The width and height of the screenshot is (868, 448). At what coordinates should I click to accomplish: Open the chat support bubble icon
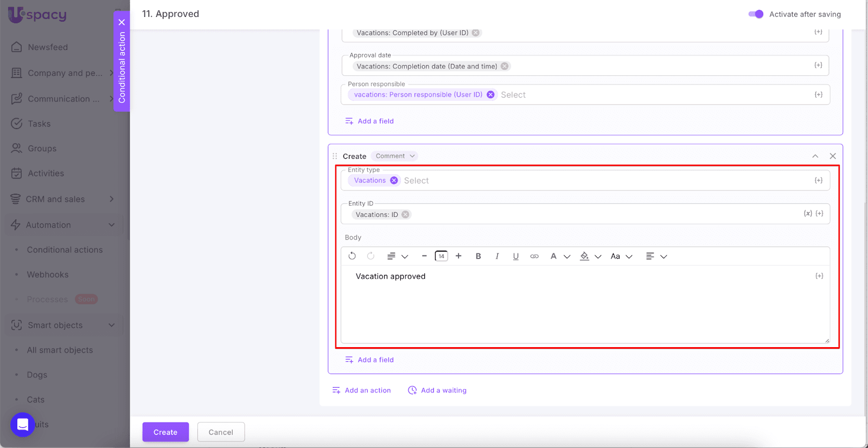(23, 424)
